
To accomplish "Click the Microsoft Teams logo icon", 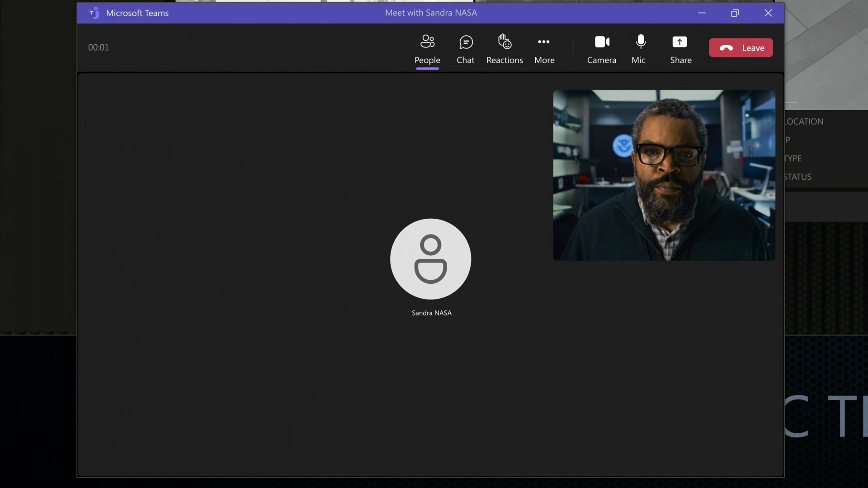I will (94, 13).
